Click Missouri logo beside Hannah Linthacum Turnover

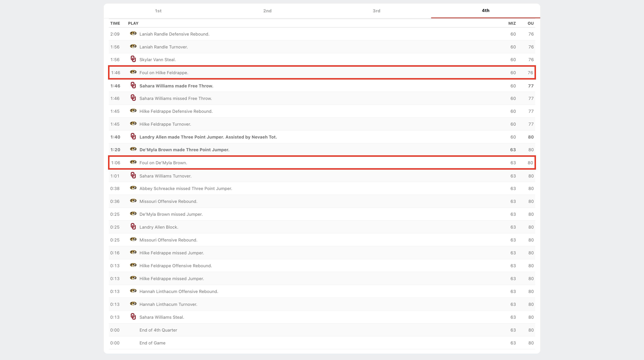click(133, 304)
